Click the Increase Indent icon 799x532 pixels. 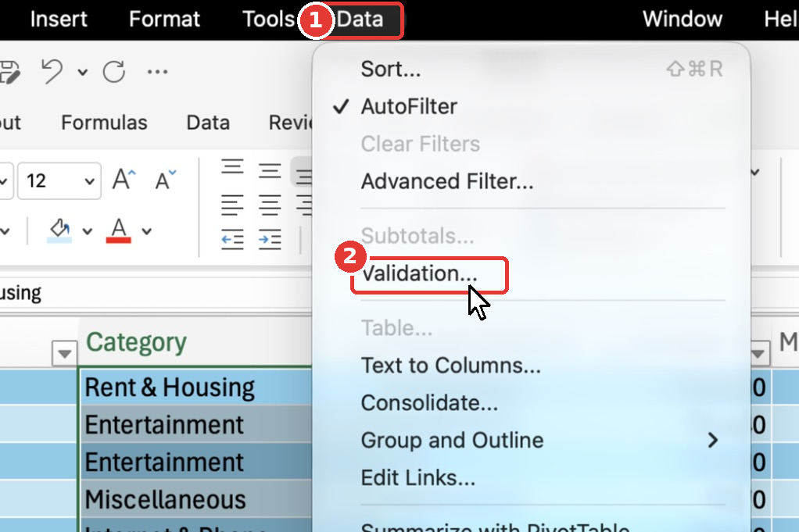coord(270,239)
